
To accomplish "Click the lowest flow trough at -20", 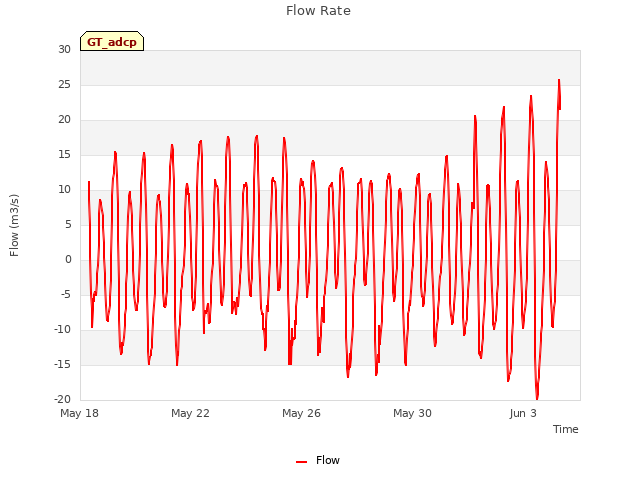I will click(x=537, y=398).
